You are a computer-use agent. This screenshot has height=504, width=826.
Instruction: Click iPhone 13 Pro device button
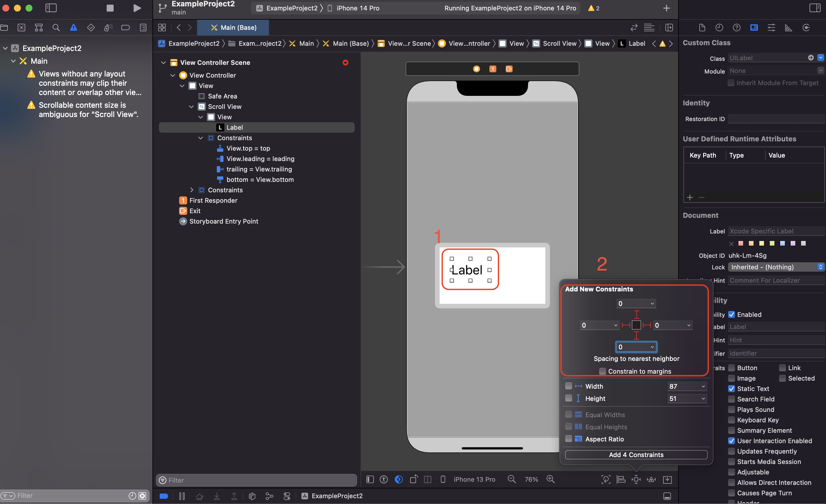[x=474, y=480]
